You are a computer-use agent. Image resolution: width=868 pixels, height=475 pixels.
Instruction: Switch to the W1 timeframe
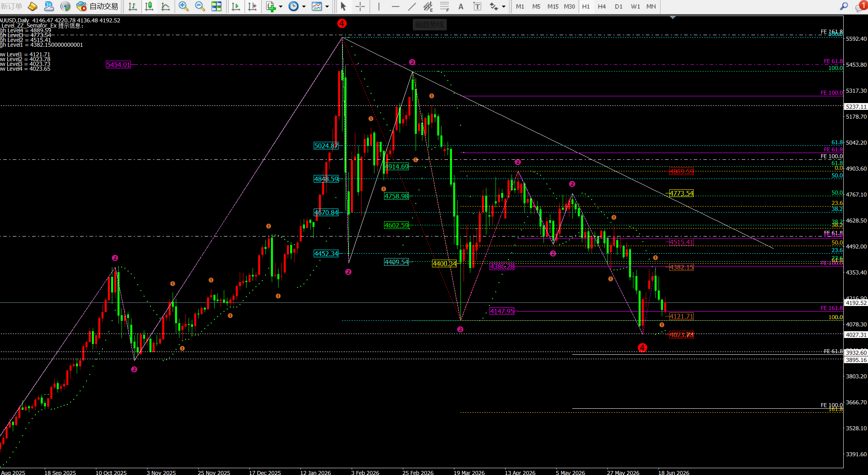[635, 6]
